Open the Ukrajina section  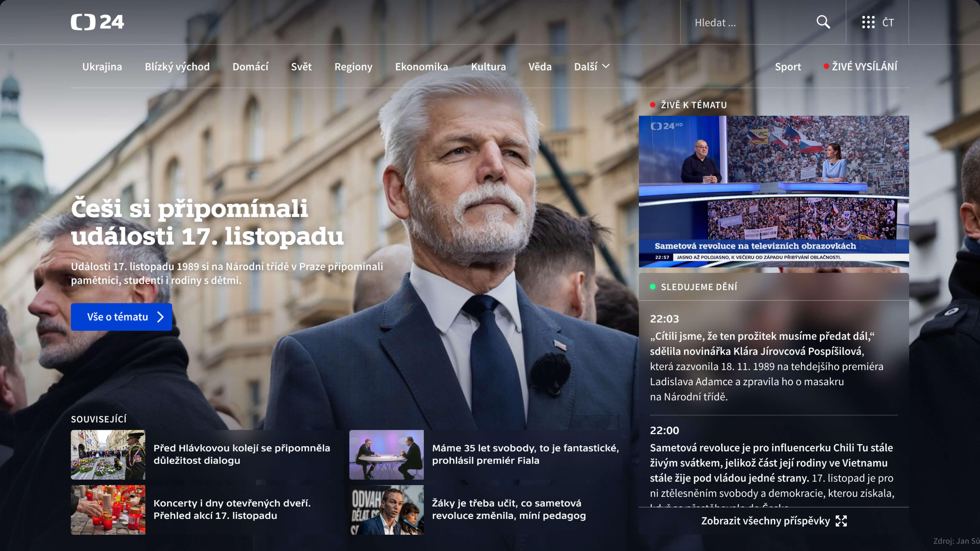coord(102,67)
